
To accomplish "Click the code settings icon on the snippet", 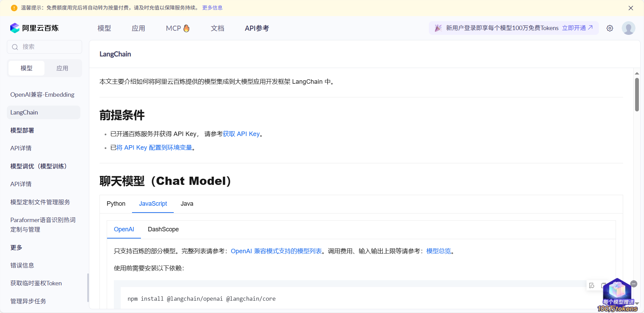I will 592,285.
